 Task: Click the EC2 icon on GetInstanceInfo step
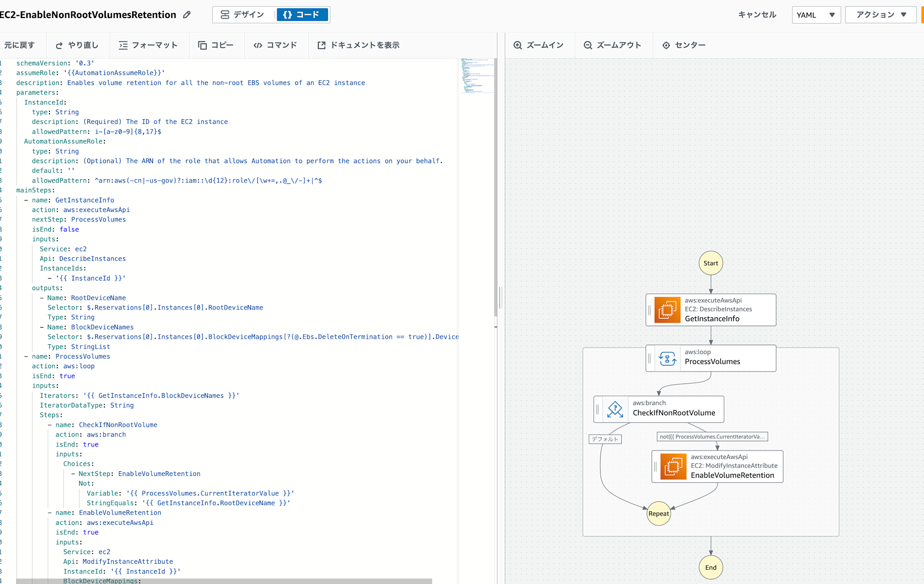point(668,310)
